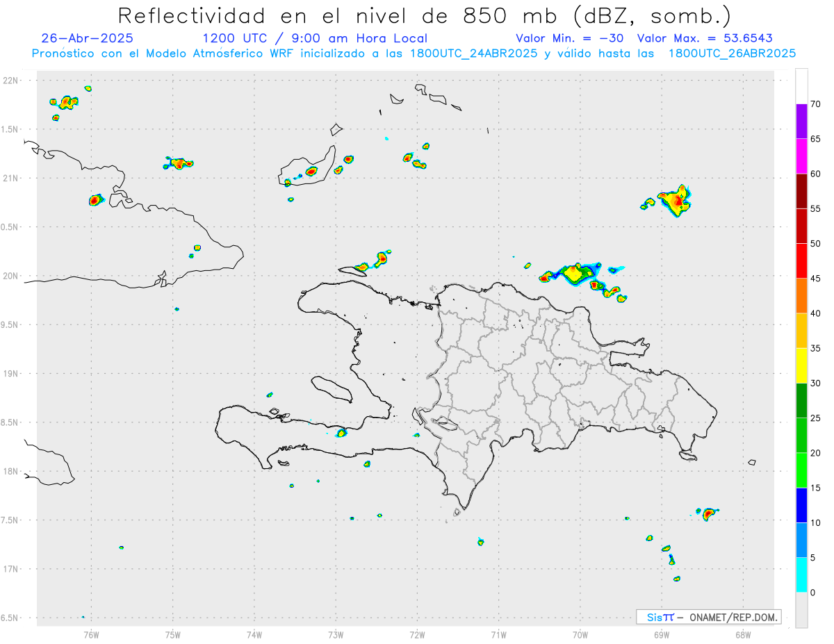Viewport: 834px width, 644px height.
Task: Click the '15' colorbar label
Action: [816, 488]
